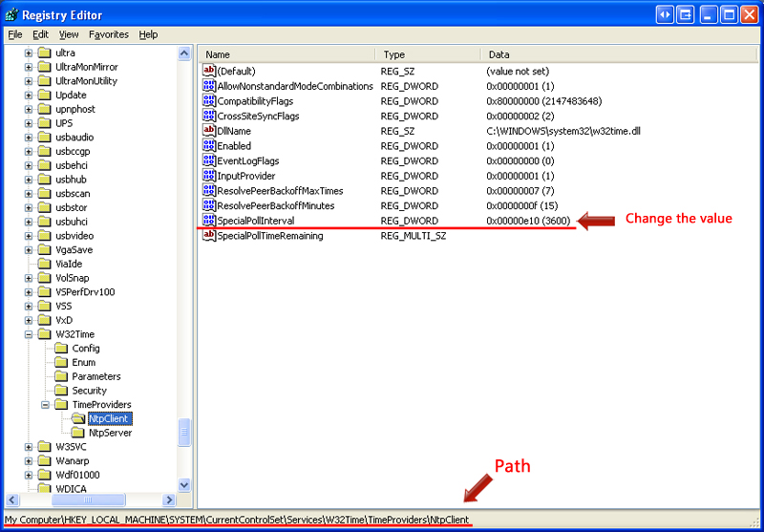
Task: Select the Update folder icon
Action: coord(44,95)
